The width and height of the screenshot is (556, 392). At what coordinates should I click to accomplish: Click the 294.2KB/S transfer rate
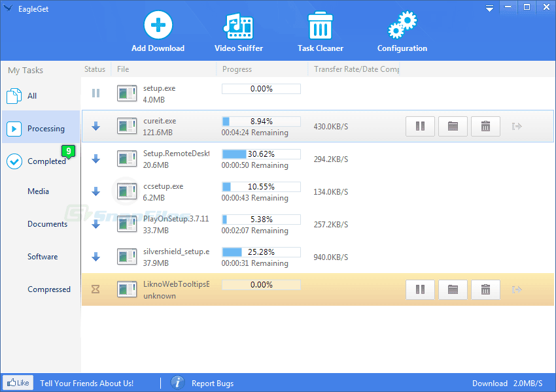[x=331, y=159]
